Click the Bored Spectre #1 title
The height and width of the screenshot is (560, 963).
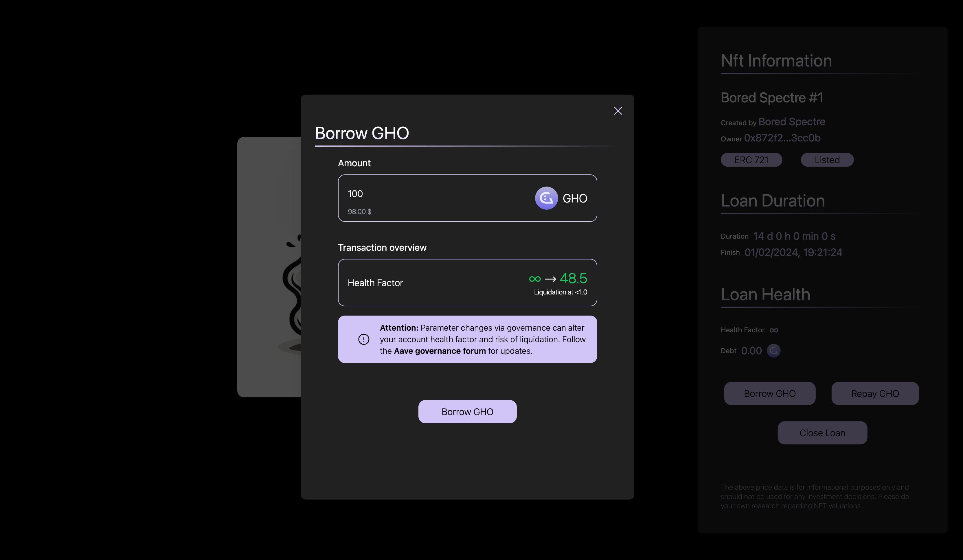[771, 97]
